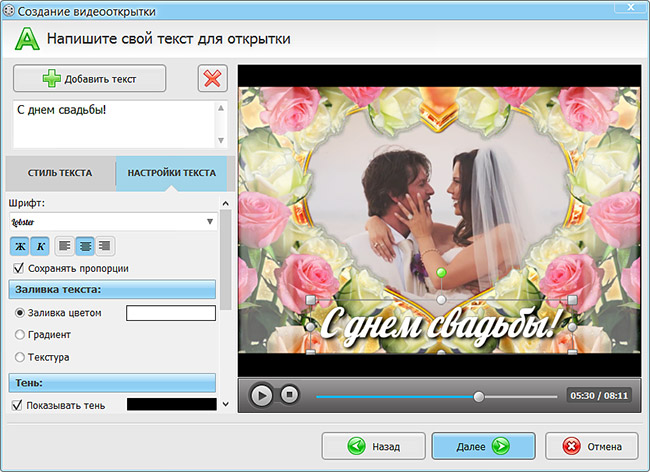This screenshot has height=472, width=650.
Task: Click the left-middle handle of text box
Action: click(x=310, y=327)
